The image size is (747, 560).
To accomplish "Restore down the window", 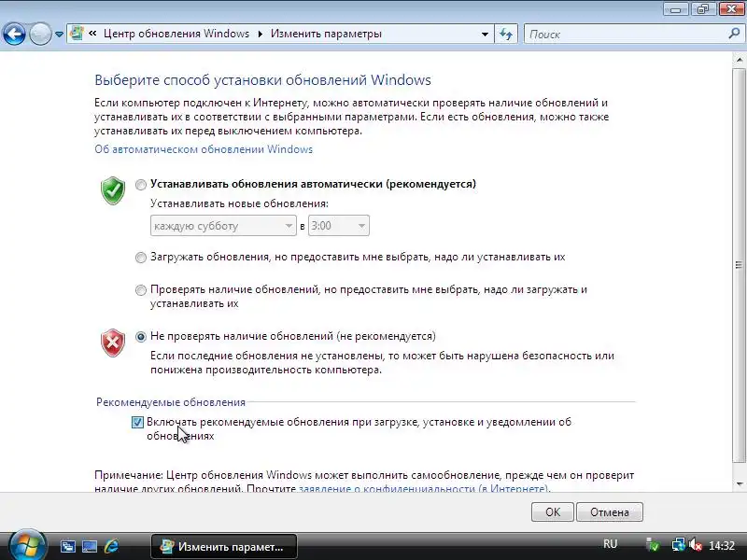I will coord(703,9).
